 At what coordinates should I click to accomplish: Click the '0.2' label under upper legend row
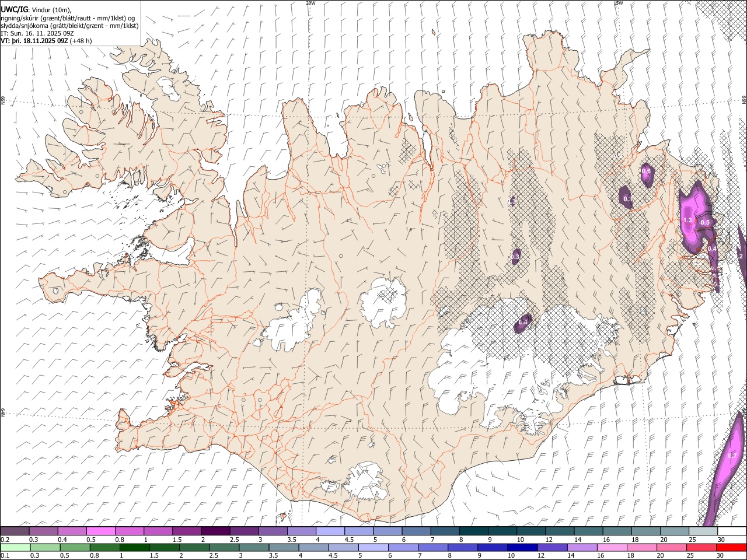coord(5,540)
